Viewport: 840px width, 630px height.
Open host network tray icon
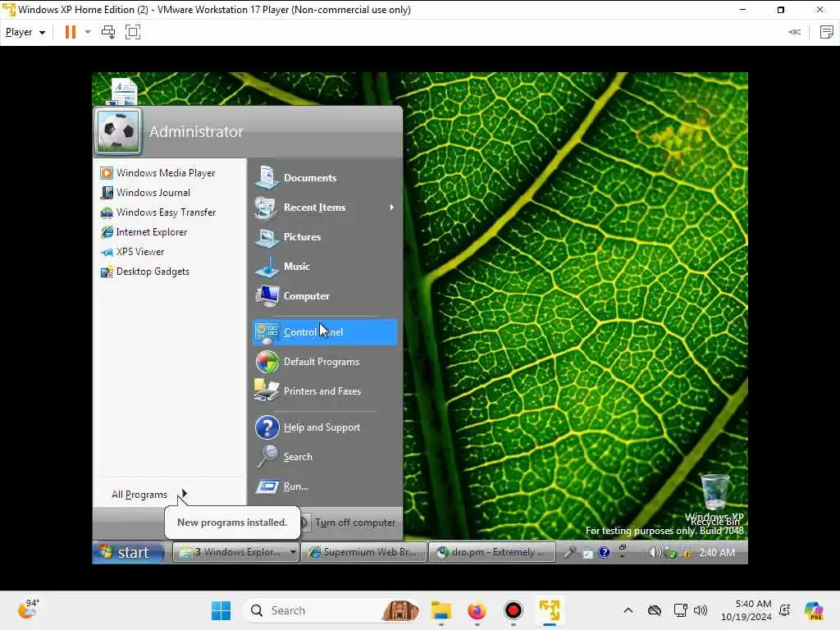coord(681,610)
